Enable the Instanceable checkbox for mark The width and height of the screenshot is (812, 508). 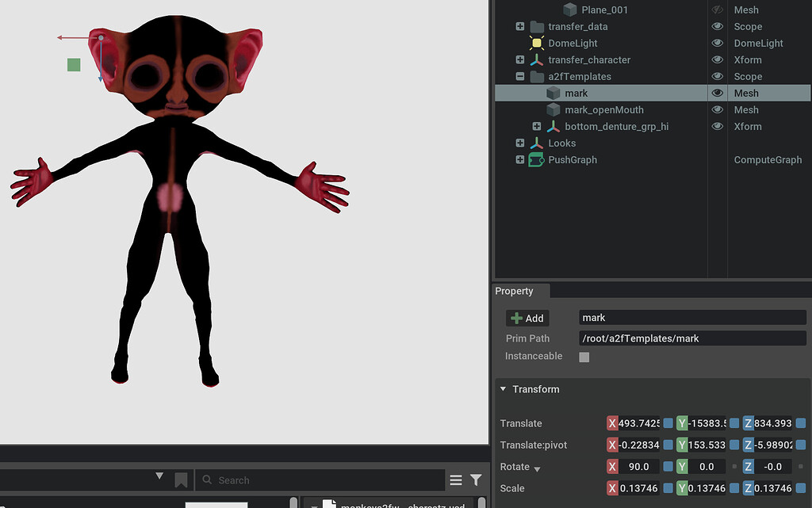click(584, 357)
